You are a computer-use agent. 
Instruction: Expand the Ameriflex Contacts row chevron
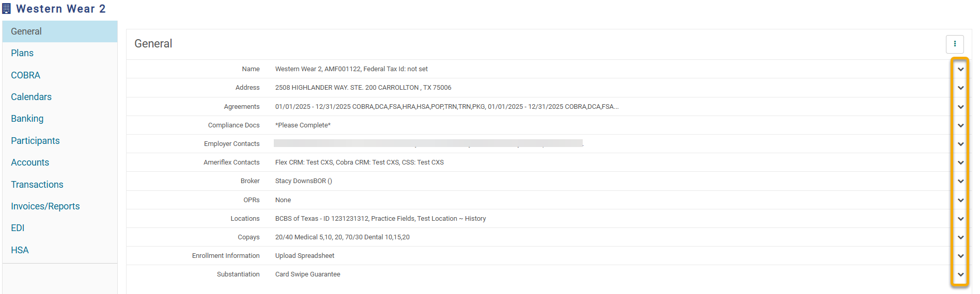(960, 162)
